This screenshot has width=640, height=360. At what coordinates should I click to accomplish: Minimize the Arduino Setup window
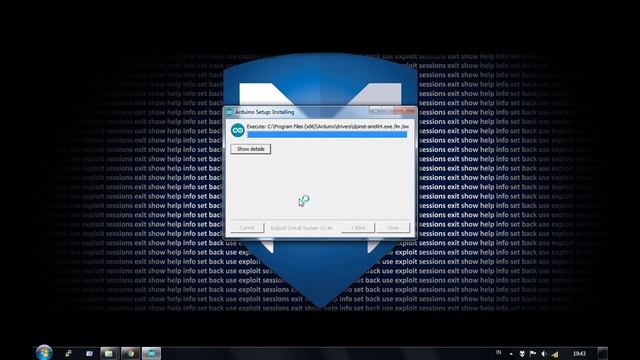click(x=375, y=111)
